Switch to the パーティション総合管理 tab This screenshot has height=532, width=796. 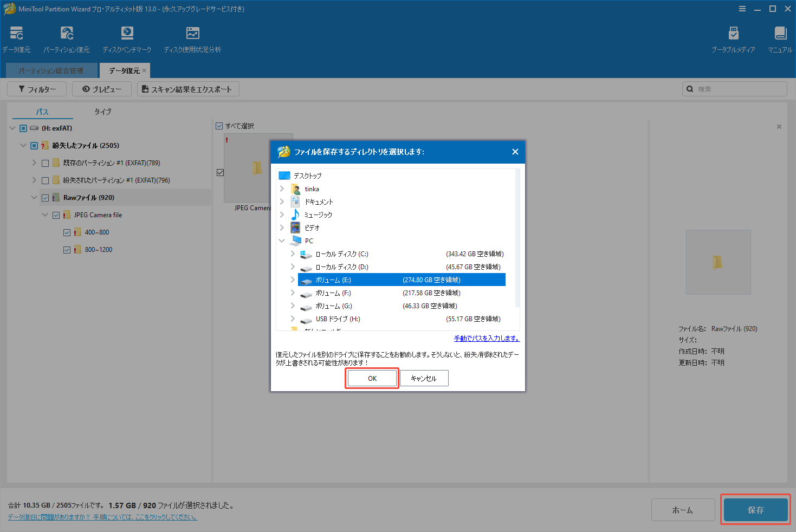click(51, 70)
